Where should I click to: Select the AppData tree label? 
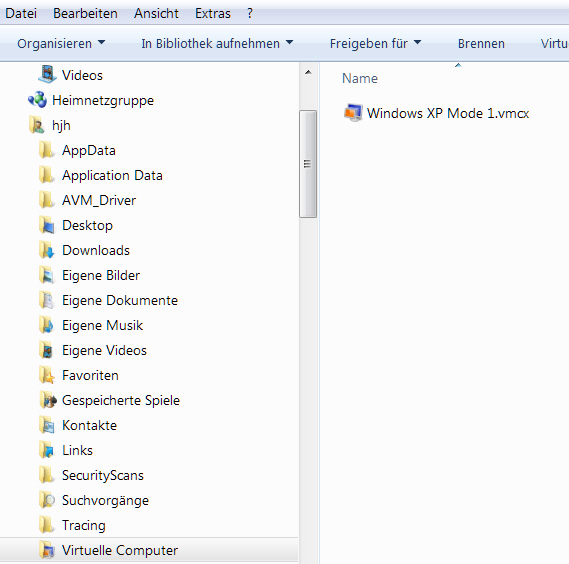pyautogui.click(x=89, y=150)
